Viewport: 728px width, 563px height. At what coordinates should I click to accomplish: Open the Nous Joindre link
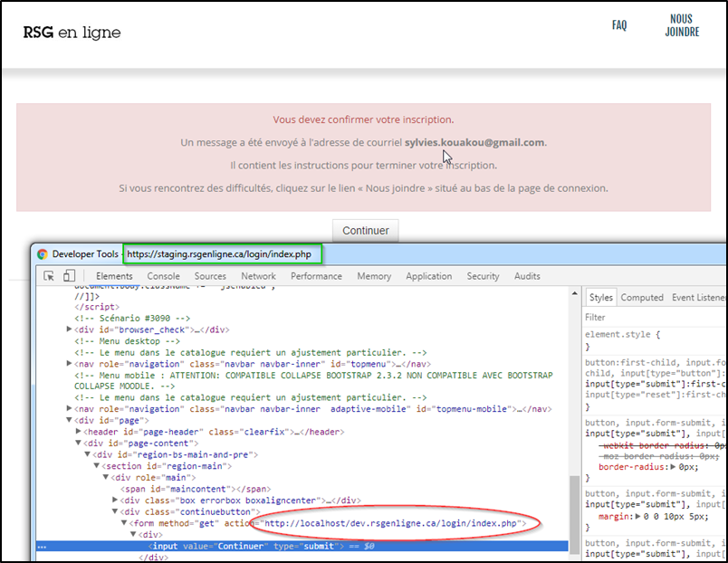click(x=682, y=25)
